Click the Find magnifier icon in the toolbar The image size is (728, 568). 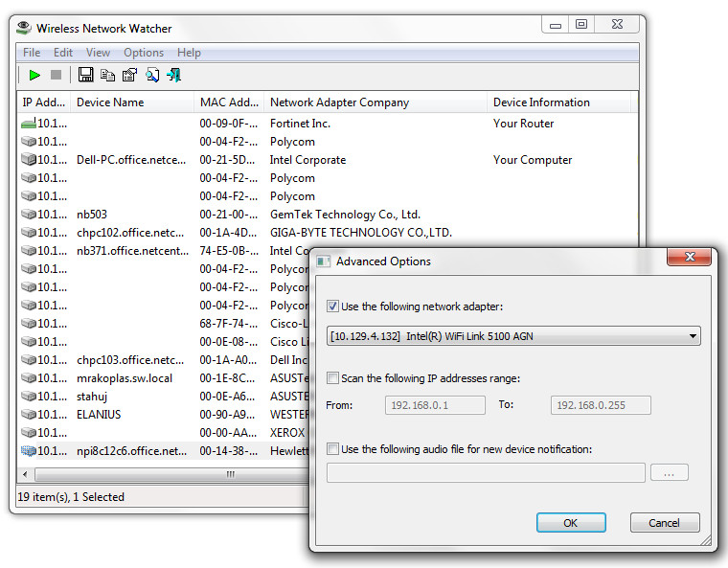[152, 75]
